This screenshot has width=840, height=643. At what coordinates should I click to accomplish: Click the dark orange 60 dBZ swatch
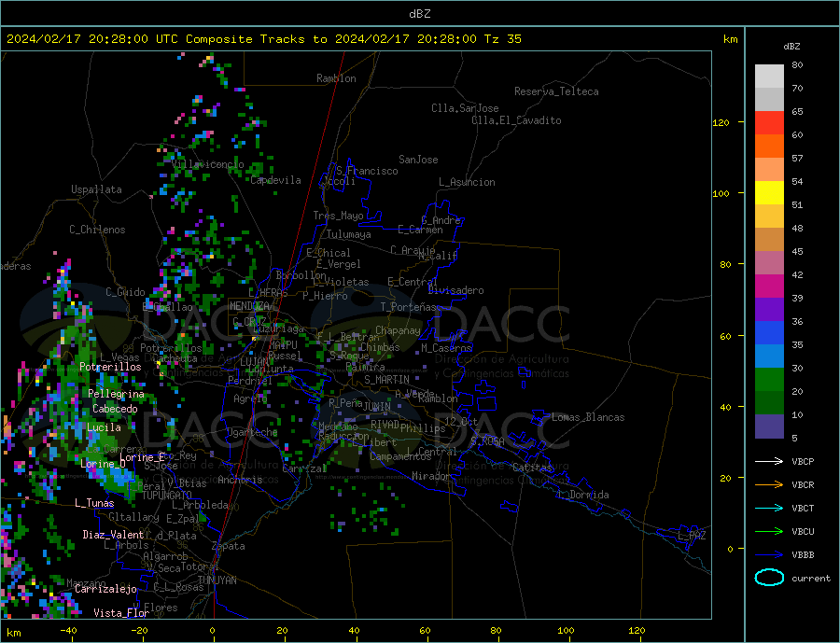pos(769,147)
